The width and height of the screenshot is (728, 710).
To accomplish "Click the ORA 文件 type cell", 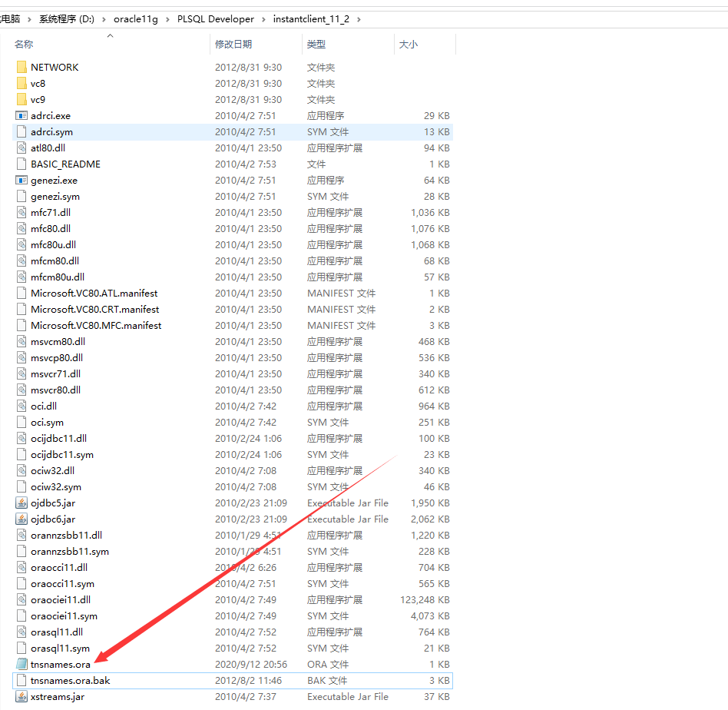I will click(x=328, y=665).
